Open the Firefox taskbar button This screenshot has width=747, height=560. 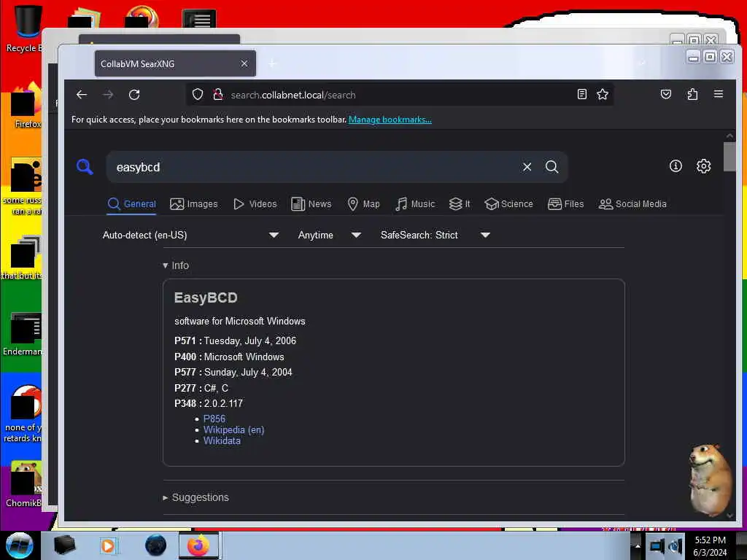click(198, 545)
